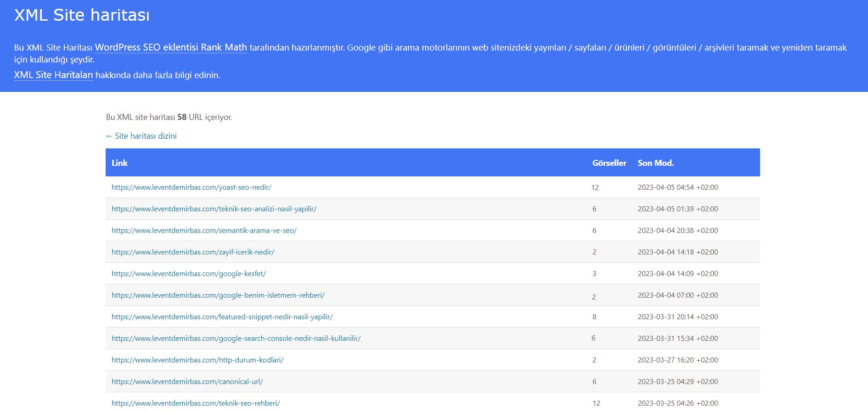Click the XML Site haritası page title
This screenshot has width=868, height=413.
(82, 15)
